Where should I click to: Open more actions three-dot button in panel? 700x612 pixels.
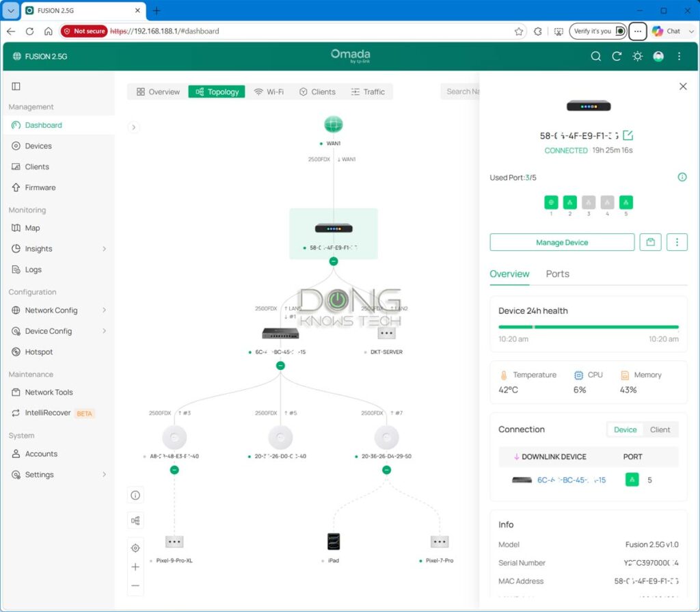tap(677, 242)
